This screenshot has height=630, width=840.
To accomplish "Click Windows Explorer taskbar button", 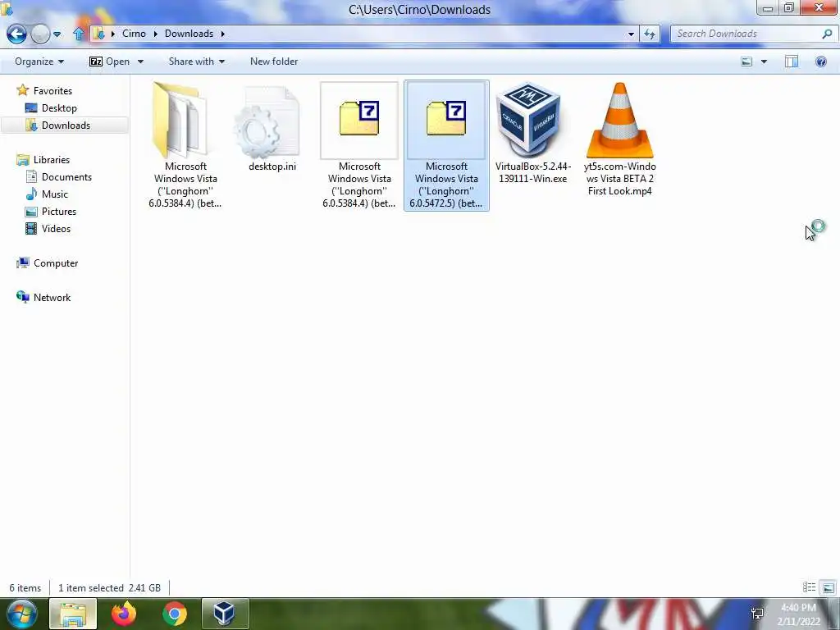I will point(73,614).
